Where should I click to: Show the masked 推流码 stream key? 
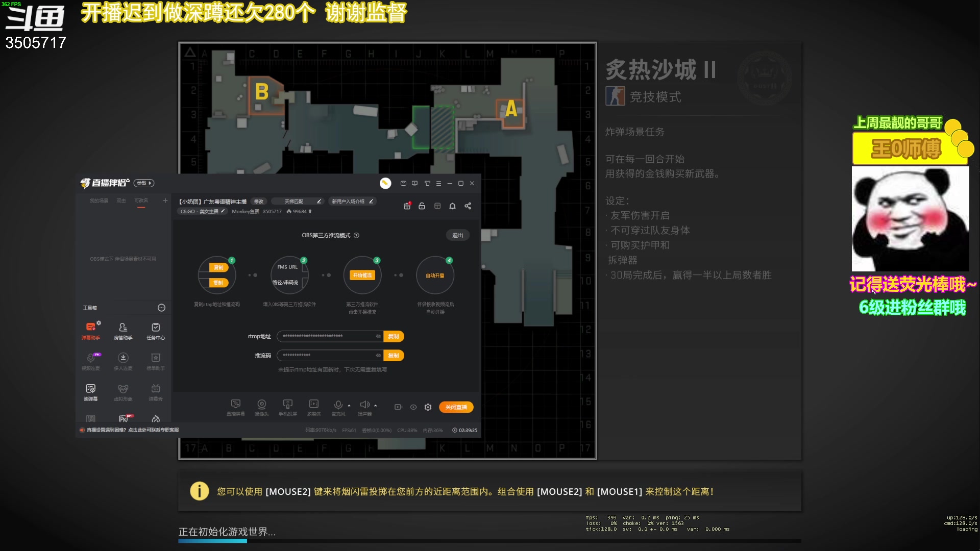coord(378,356)
